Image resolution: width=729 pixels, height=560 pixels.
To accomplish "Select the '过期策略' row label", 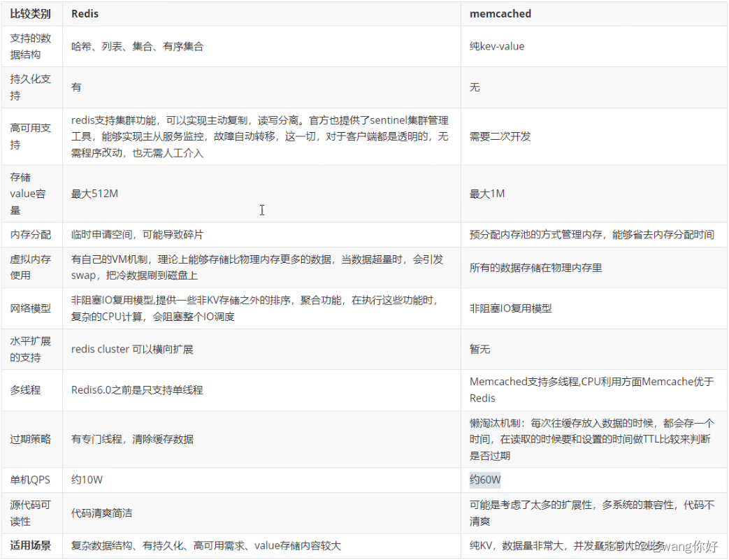I will (30, 439).
